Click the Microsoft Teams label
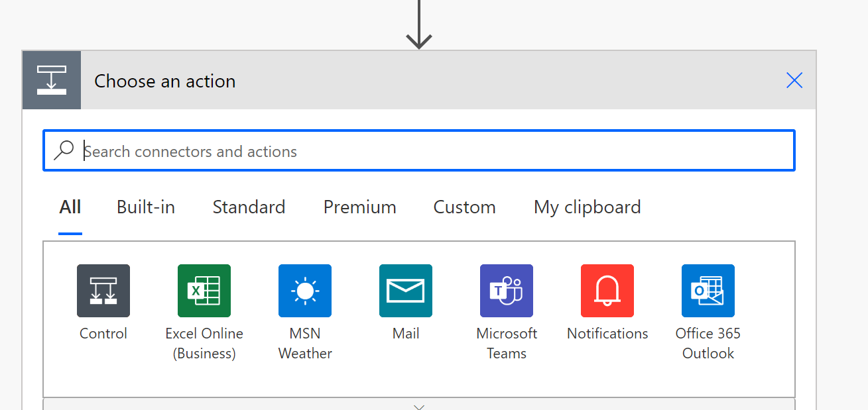Image resolution: width=868 pixels, height=410 pixels. coord(507,343)
